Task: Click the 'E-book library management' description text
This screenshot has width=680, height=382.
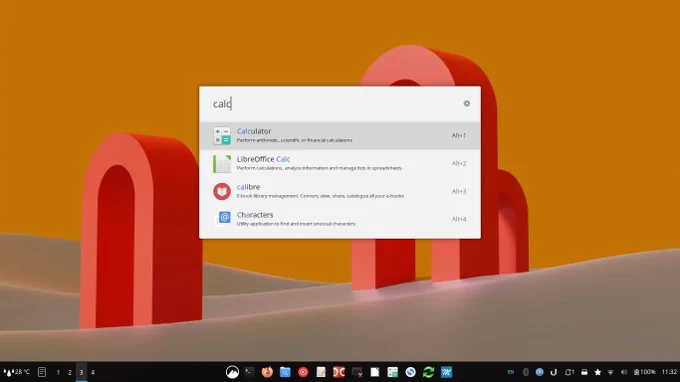Action: click(320, 196)
